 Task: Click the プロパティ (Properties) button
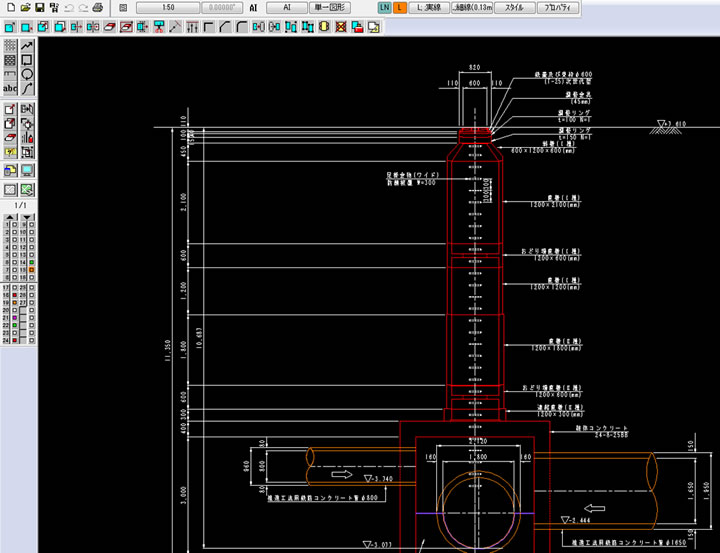pos(556,7)
